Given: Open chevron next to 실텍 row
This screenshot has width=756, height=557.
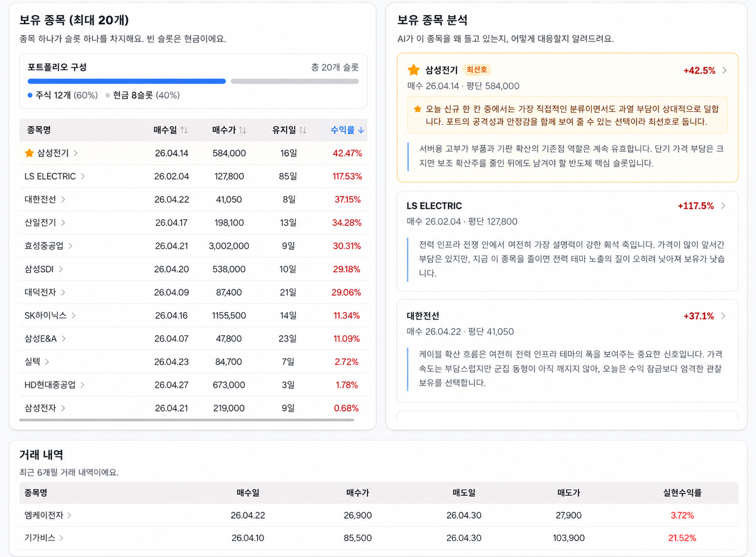Looking at the screenshot, I should point(47,362).
